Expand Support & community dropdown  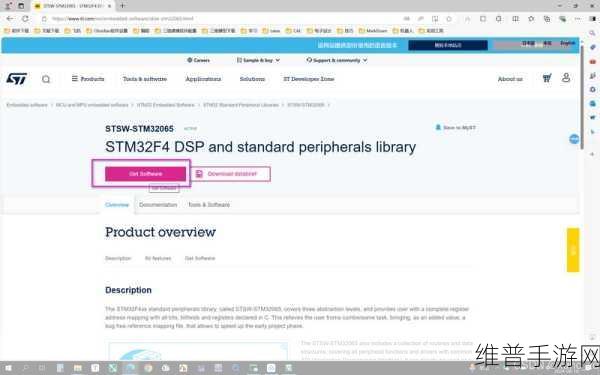point(337,60)
